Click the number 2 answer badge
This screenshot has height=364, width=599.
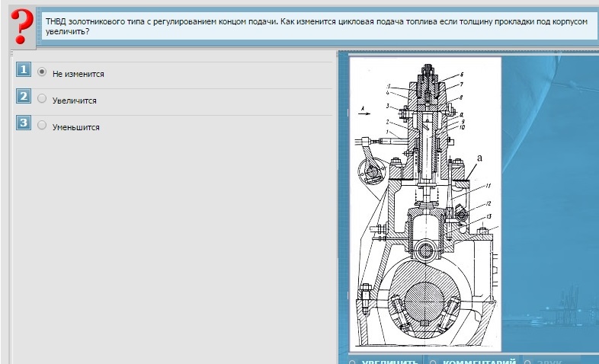pyautogui.click(x=24, y=96)
